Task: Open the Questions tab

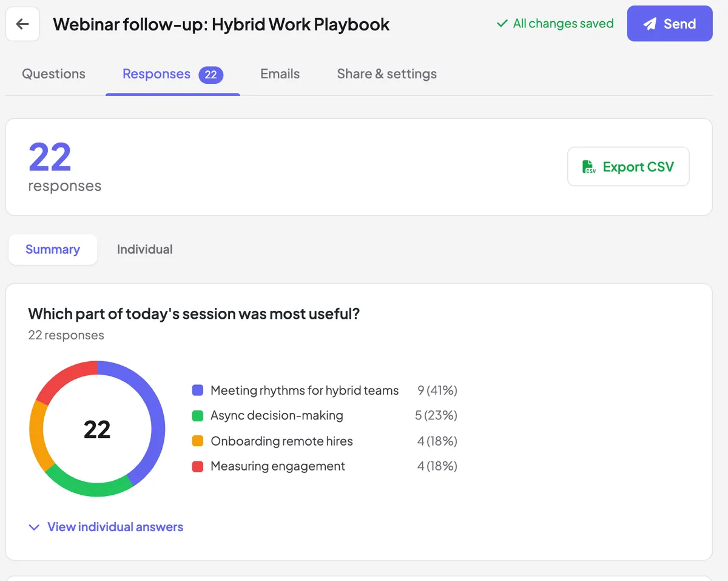Action: (x=53, y=74)
